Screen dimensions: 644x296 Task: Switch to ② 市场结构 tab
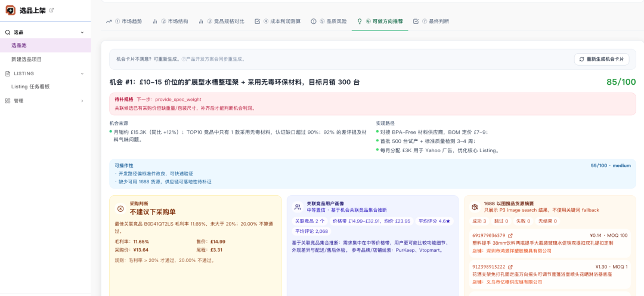(170, 21)
